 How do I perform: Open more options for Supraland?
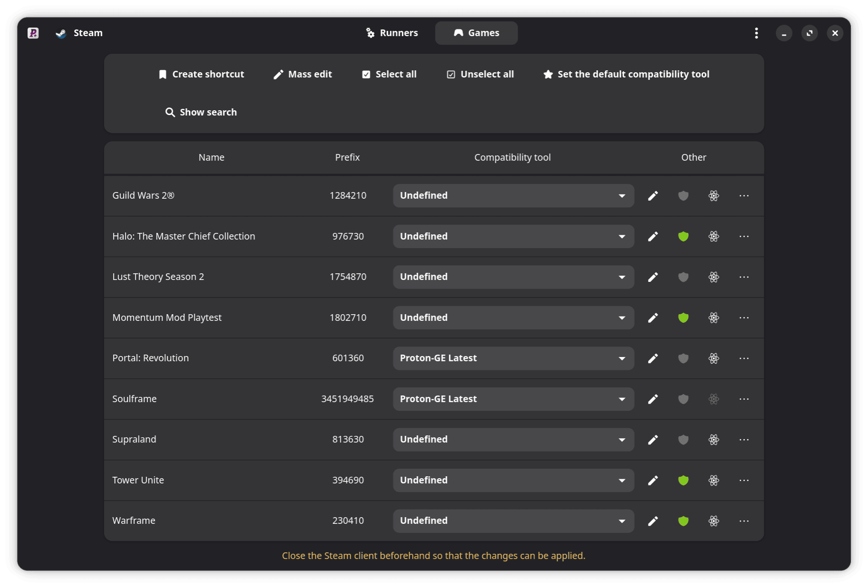744,440
